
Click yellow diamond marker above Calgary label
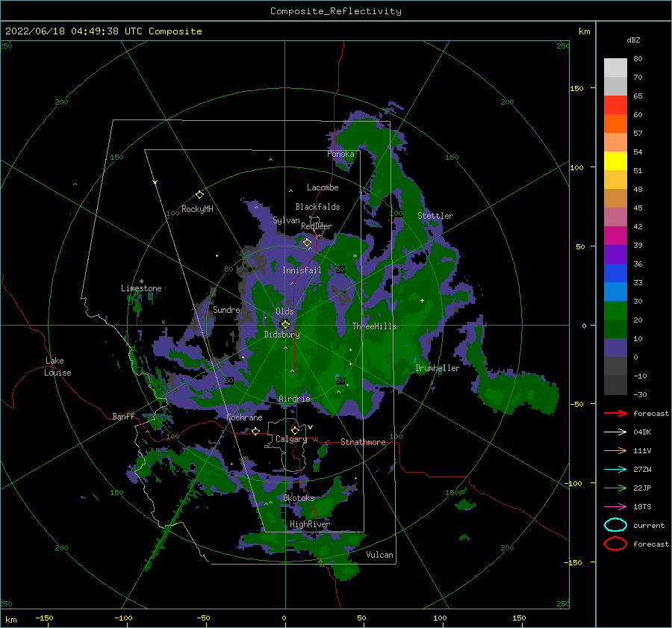point(295,430)
